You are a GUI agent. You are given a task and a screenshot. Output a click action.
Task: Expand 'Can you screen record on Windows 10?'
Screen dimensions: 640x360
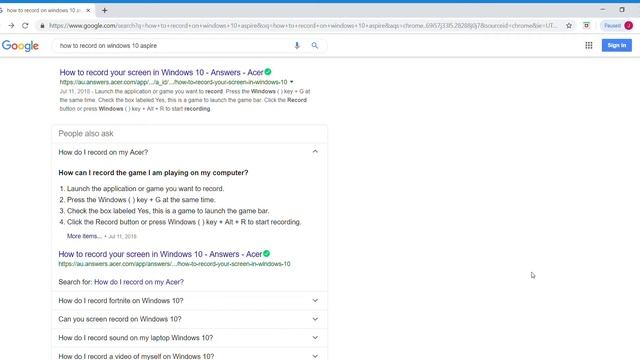[x=189, y=319]
